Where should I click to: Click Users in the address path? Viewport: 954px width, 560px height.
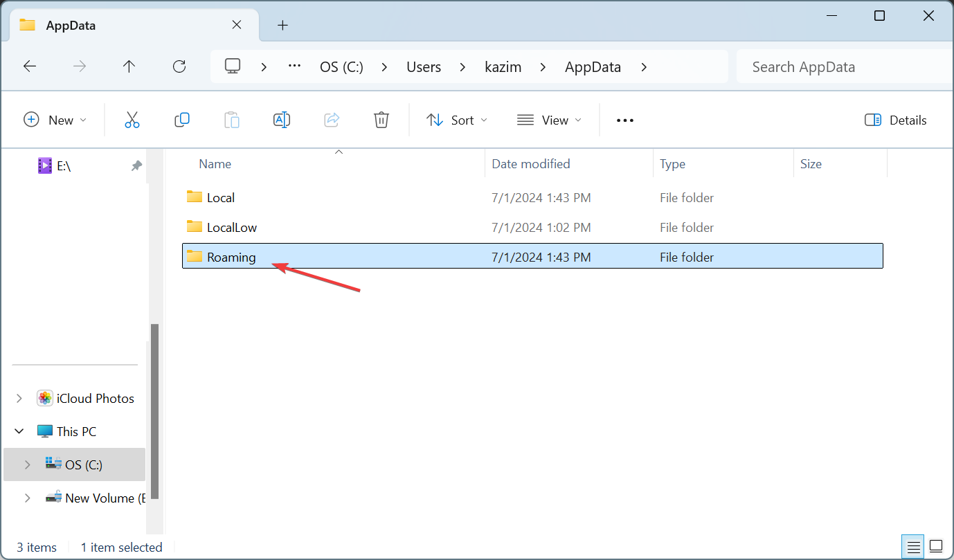424,66
